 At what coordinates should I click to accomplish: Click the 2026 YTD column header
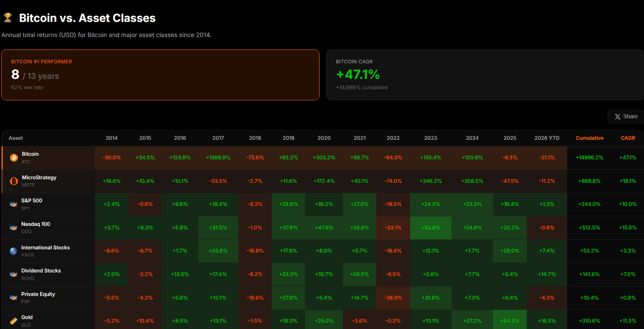[547, 138]
